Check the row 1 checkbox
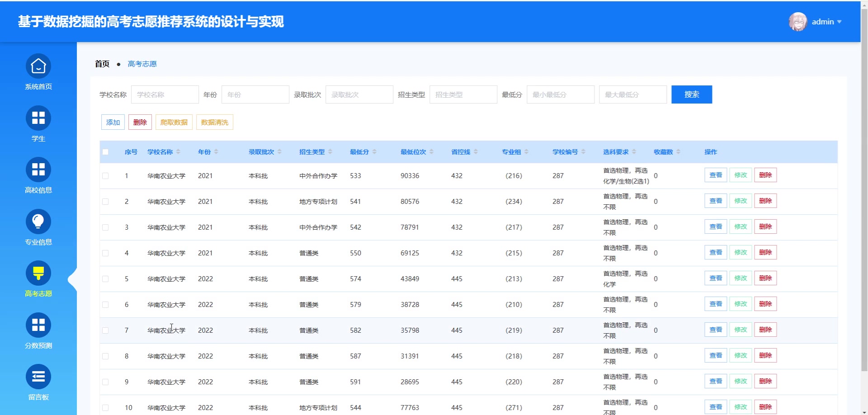The image size is (868, 415). coord(105,176)
